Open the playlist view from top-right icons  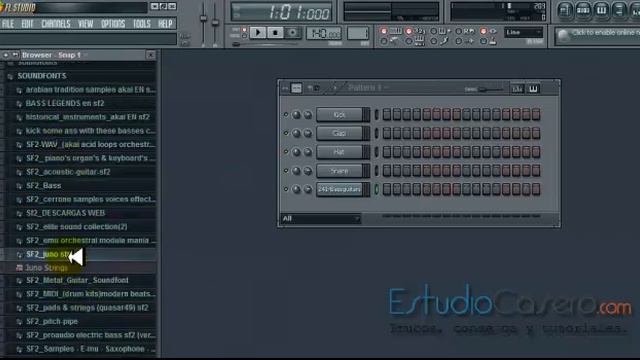[565, 10]
